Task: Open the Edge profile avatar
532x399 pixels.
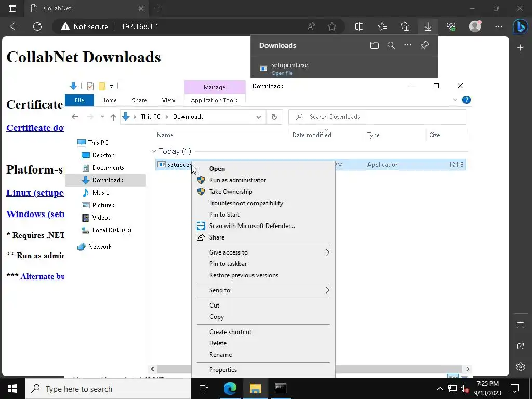Action: tap(475, 26)
